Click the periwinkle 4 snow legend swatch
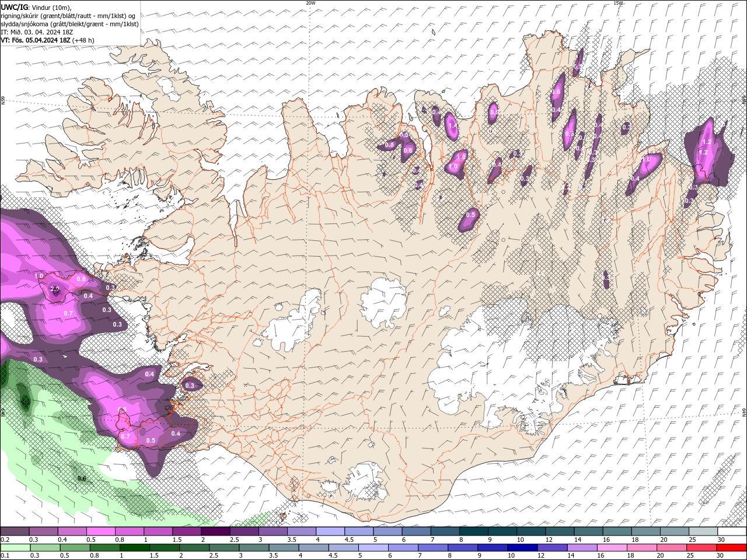747x560 pixels. click(330, 531)
